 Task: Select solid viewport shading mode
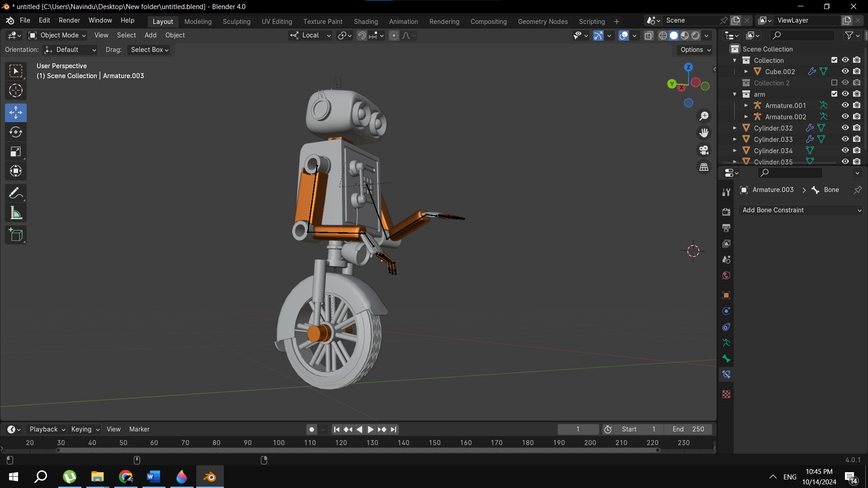click(674, 35)
